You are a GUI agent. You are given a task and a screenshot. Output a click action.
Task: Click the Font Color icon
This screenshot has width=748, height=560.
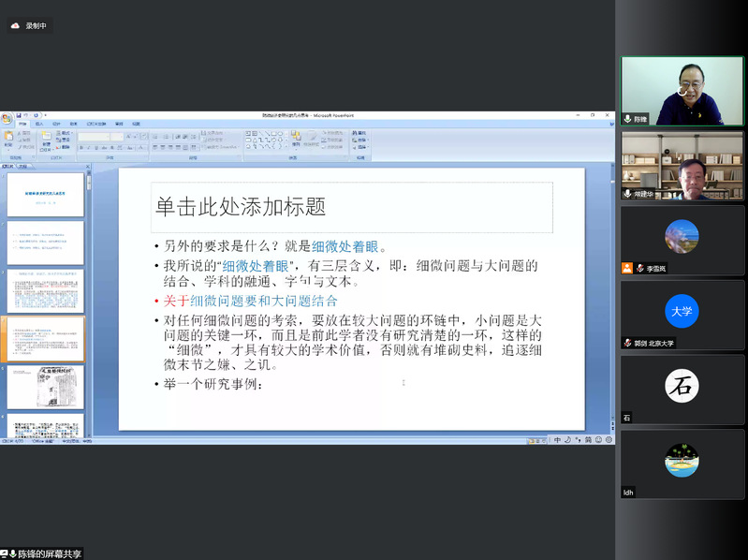click(140, 147)
